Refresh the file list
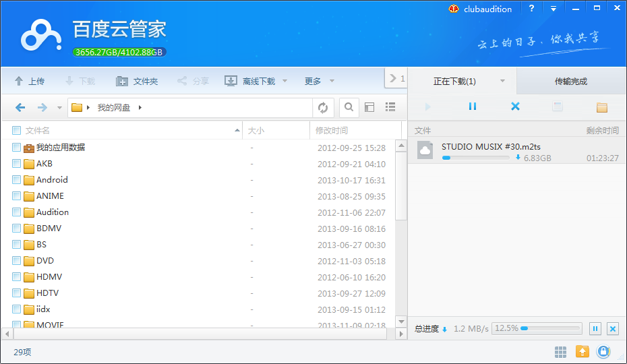 (x=323, y=107)
